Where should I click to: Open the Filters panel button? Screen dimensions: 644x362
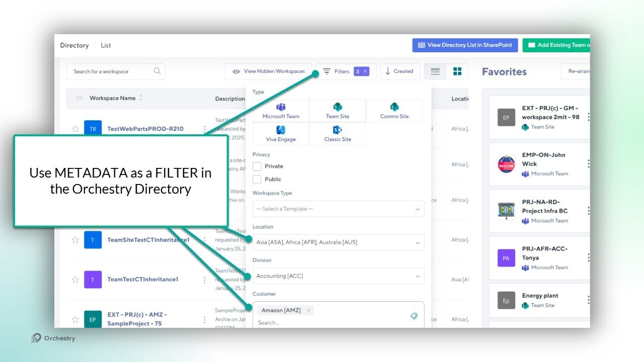[x=346, y=71]
